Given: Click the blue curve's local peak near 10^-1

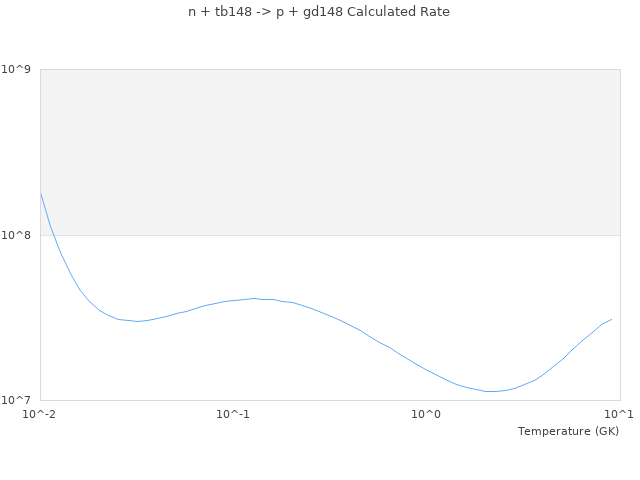Looking at the screenshot, I should coord(254,298).
